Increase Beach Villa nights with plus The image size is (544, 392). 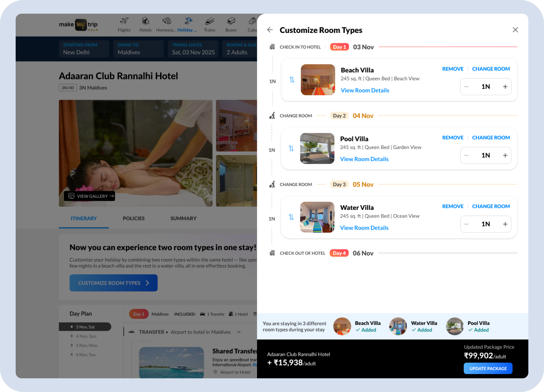[x=505, y=87]
